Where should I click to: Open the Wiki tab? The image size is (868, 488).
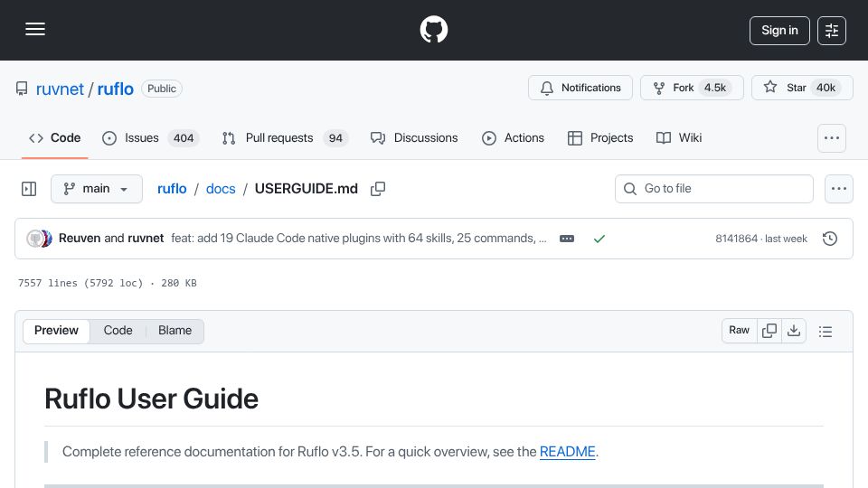679,137
